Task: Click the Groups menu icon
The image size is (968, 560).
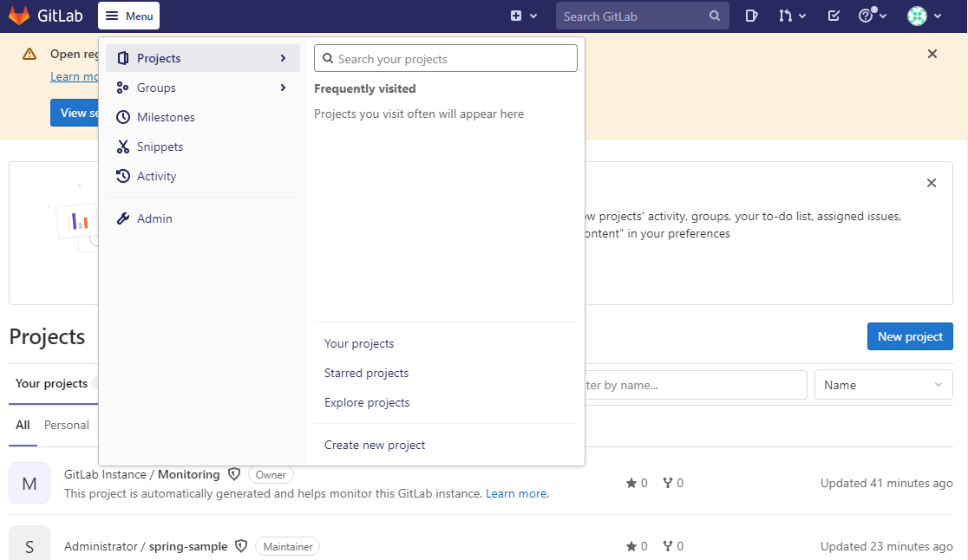Action: pyautogui.click(x=123, y=88)
